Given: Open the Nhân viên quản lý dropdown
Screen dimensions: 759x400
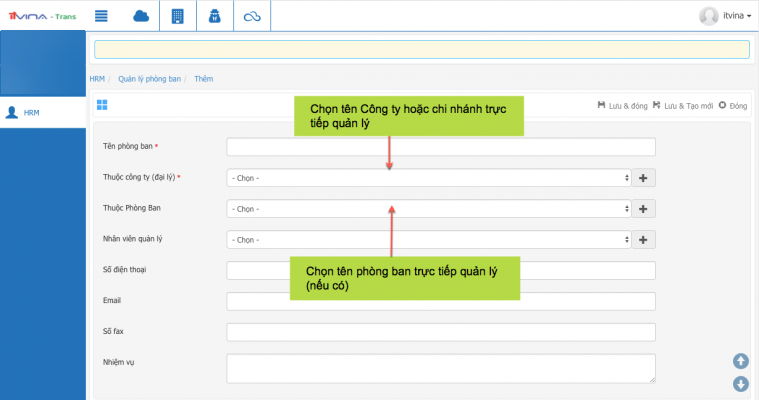Looking at the screenshot, I should click(429, 240).
